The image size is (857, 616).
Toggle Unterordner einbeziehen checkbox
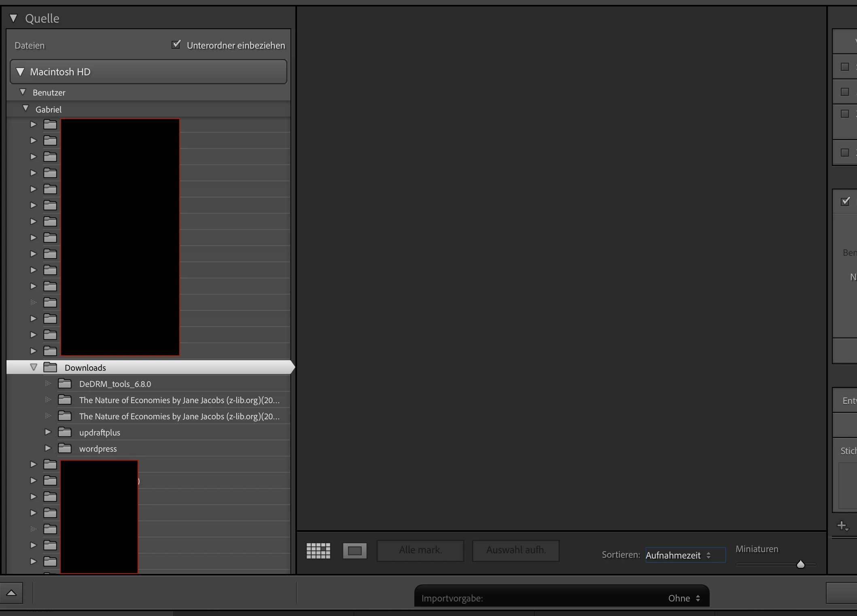click(176, 45)
